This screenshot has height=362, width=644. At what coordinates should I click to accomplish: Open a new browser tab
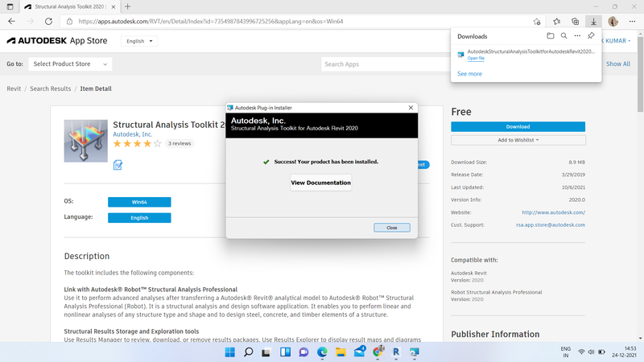tap(128, 6)
